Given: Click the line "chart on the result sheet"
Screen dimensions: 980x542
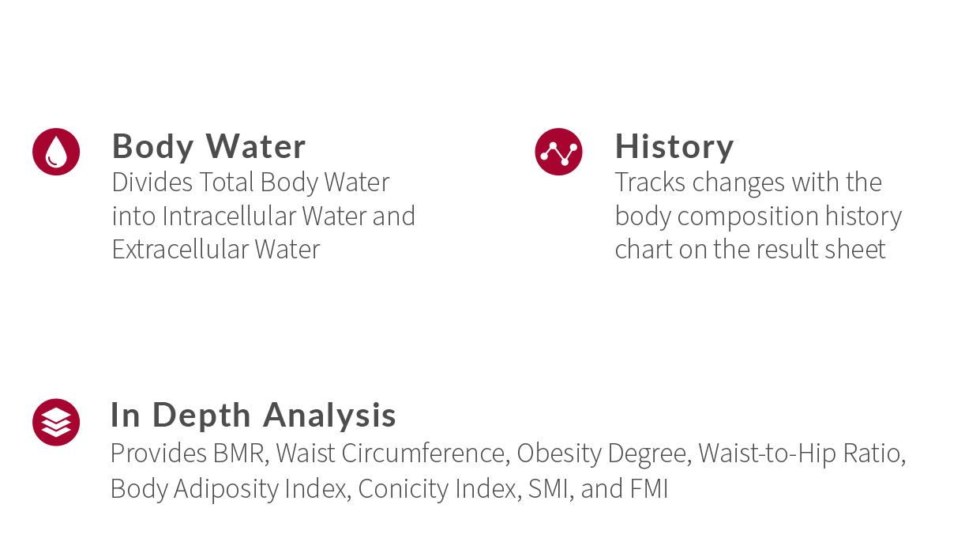Looking at the screenshot, I should (x=749, y=249).
